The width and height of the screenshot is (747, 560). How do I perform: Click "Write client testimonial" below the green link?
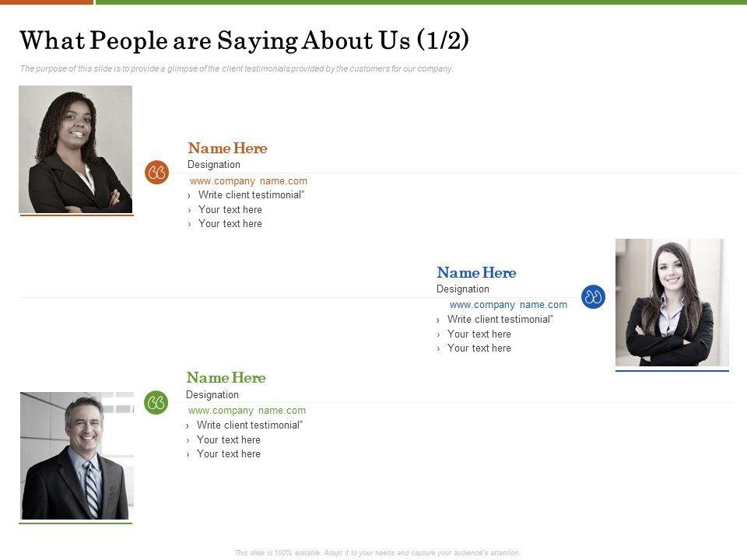pos(249,425)
